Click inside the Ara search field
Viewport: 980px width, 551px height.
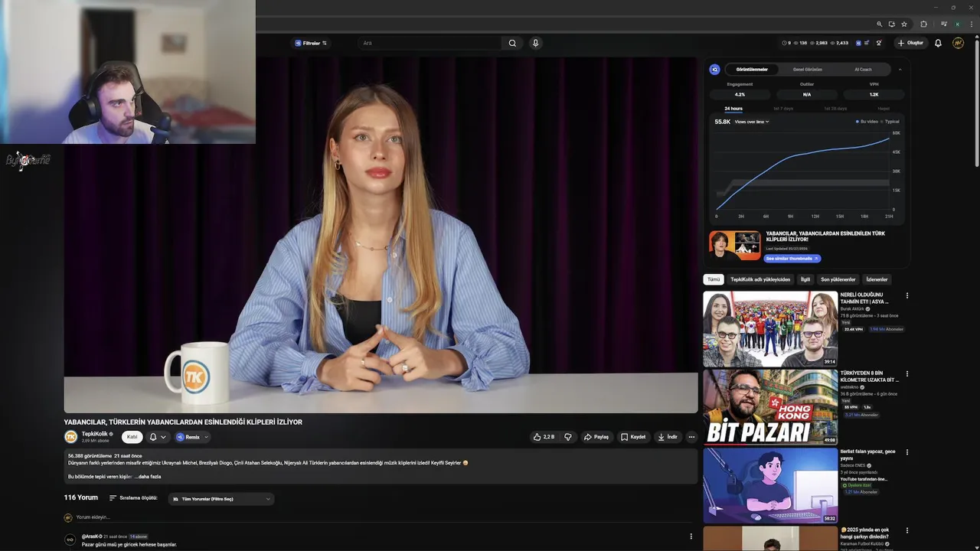tap(430, 43)
